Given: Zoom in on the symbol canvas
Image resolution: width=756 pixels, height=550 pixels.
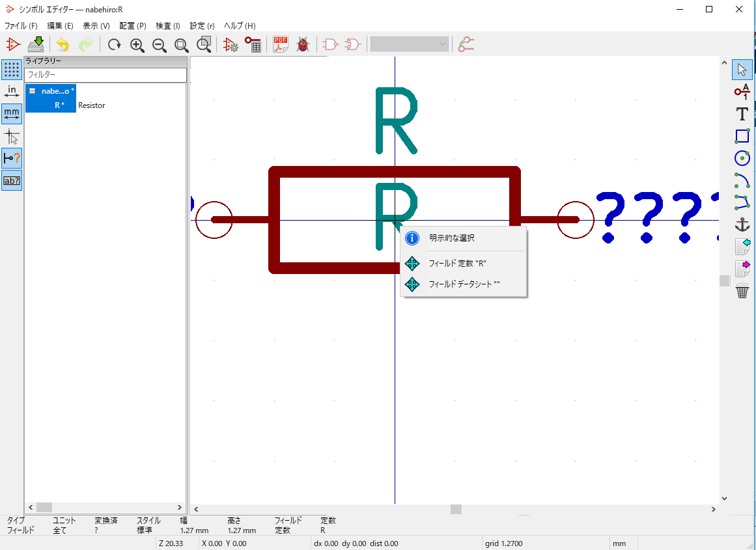Looking at the screenshot, I should [137, 45].
